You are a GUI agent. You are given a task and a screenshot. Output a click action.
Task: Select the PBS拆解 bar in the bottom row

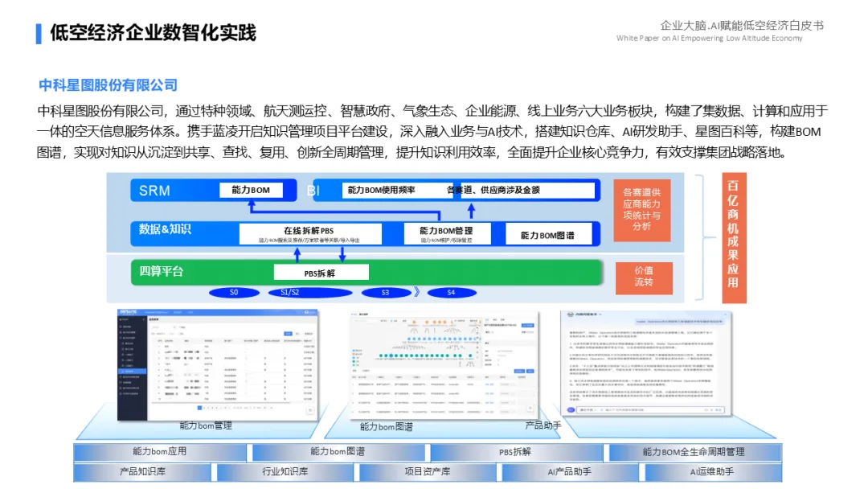(517, 452)
